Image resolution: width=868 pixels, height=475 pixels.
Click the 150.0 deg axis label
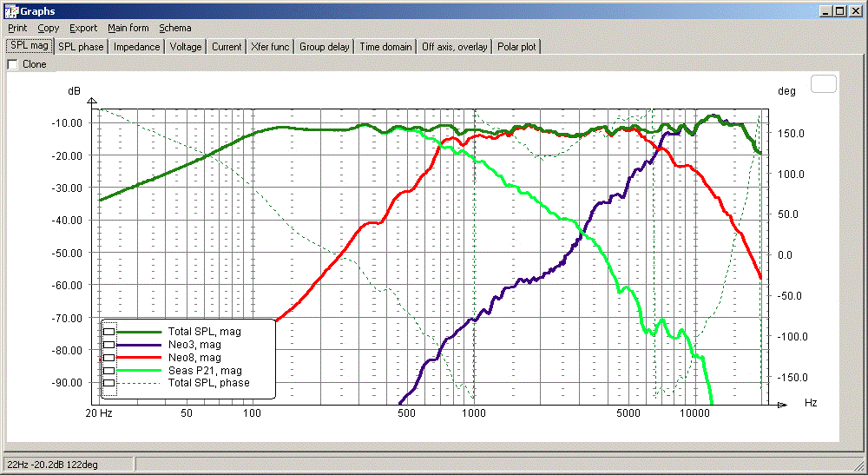coord(791,134)
